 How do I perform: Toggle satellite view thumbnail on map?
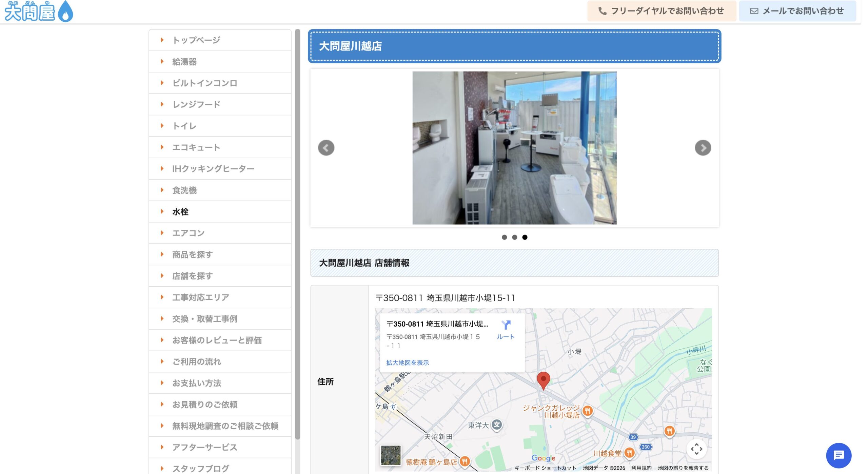click(391, 455)
